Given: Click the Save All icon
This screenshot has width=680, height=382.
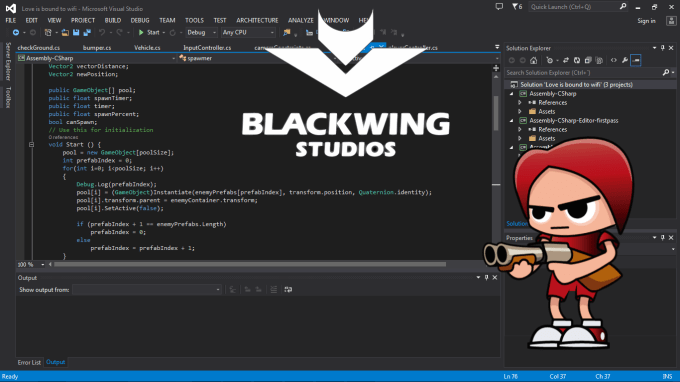Looking at the screenshot, I should tap(87, 33).
